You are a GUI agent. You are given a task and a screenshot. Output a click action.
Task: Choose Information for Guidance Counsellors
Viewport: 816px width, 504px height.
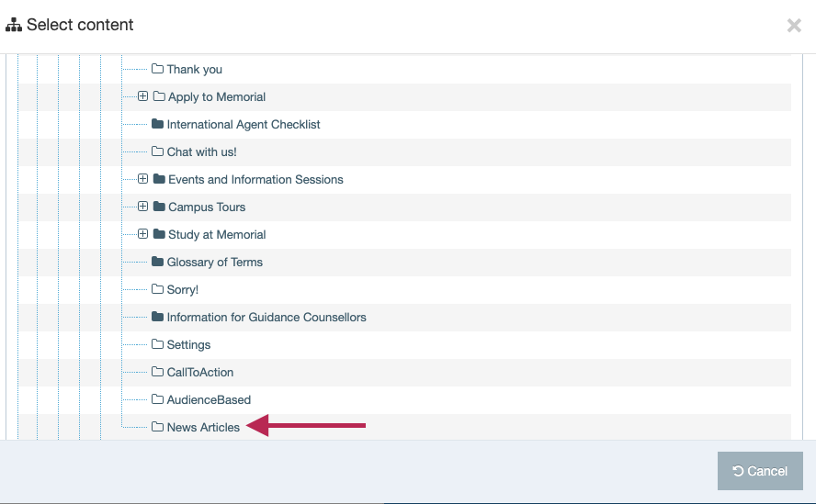point(266,317)
